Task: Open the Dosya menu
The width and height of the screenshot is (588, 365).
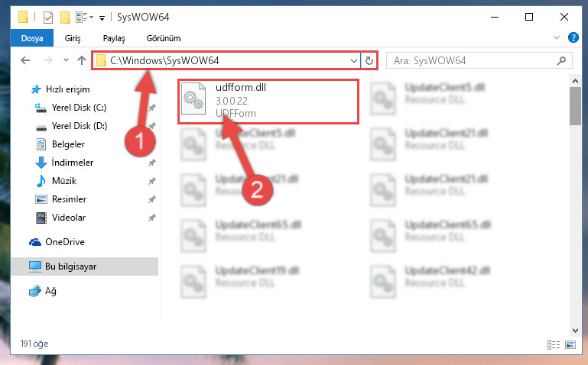Action: (x=32, y=38)
